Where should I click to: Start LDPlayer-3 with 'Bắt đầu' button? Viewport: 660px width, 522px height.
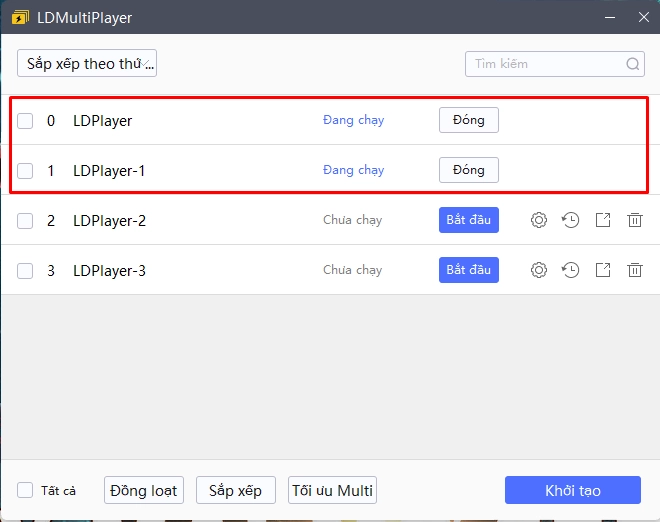tap(468, 270)
